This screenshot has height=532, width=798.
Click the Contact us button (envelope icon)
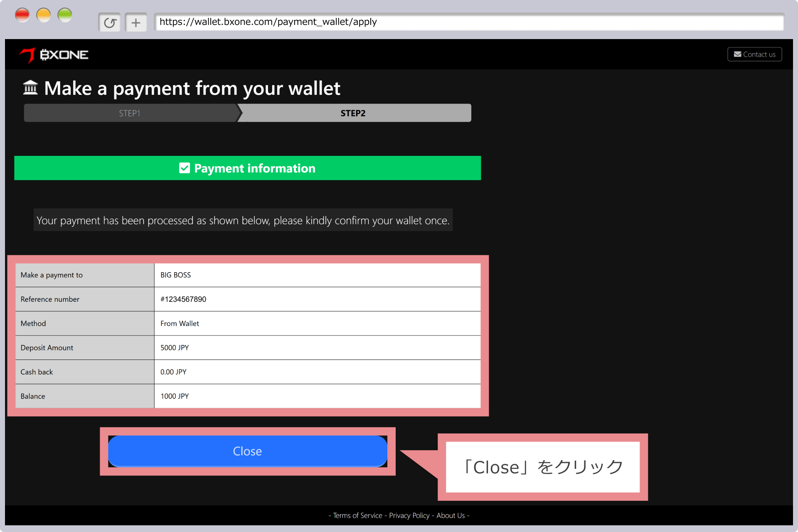(754, 54)
